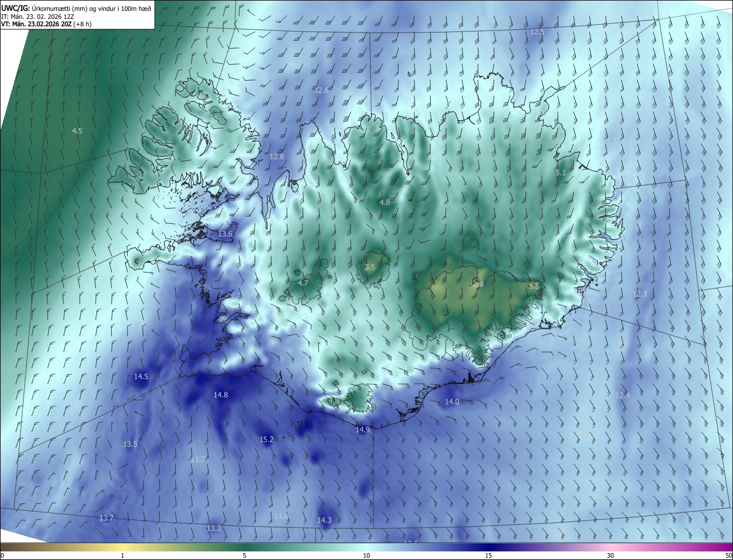This screenshot has width=733, height=560.
Task: Click the 12.4 value label
Action: 622,396
